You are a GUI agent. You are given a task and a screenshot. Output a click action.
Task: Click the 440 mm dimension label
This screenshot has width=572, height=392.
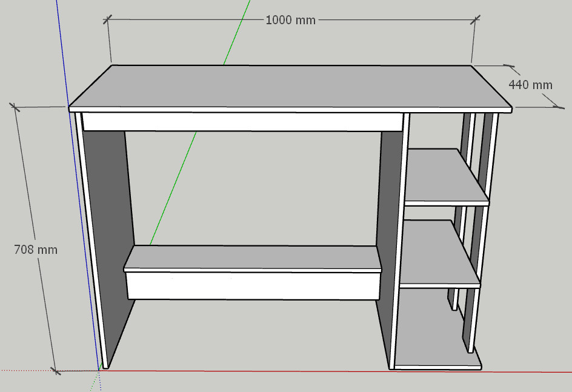[530, 85]
